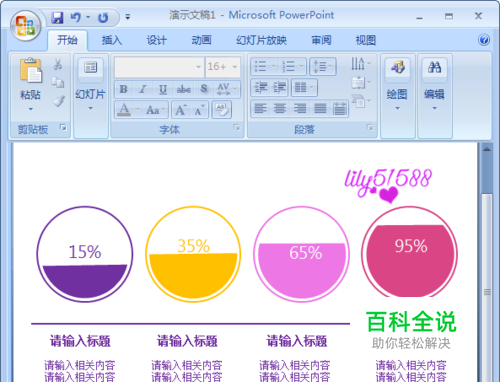Viewport: 500px width, 382px height.
Task: Select the pink 65% circle chart
Action: [x=302, y=254]
